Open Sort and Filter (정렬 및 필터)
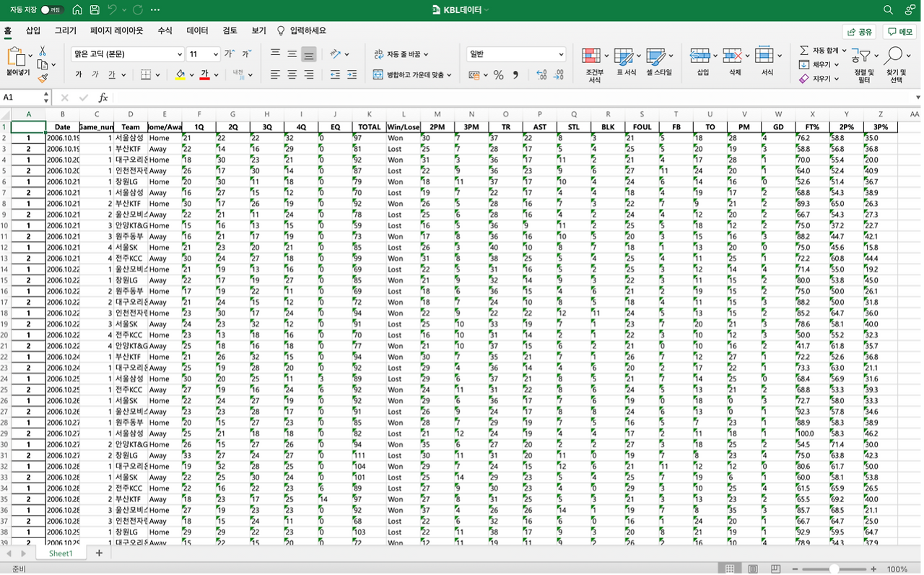Viewport: 924px width, 575px height. pyautogui.click(x=863, y=65)
